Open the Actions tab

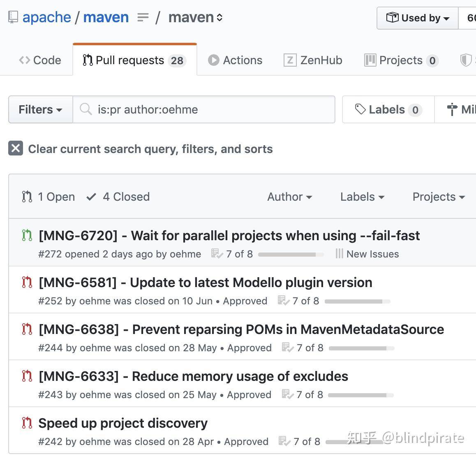coord(235,60)
